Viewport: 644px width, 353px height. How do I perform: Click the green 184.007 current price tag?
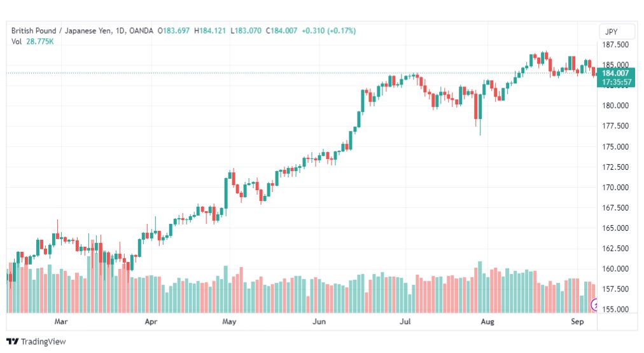615,73
